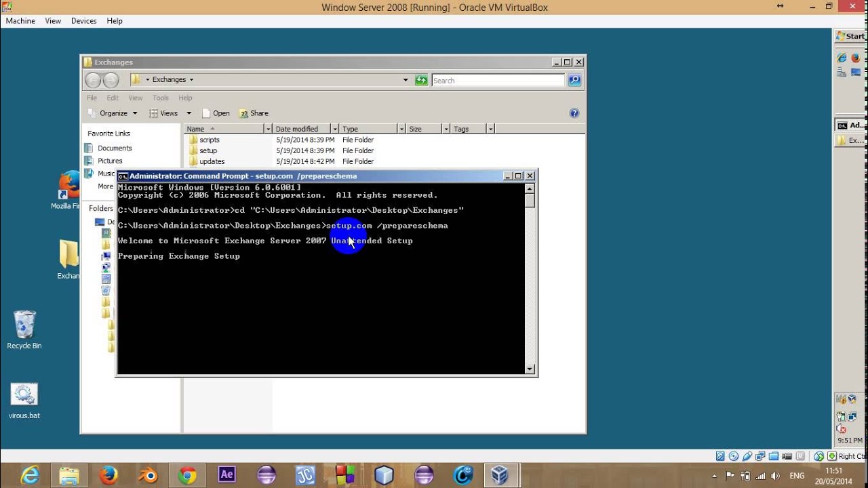Image resolution: width=868 pixels, height=488 pixels.
Task: Open Explorer Tools menu
Action: [161, 98]
